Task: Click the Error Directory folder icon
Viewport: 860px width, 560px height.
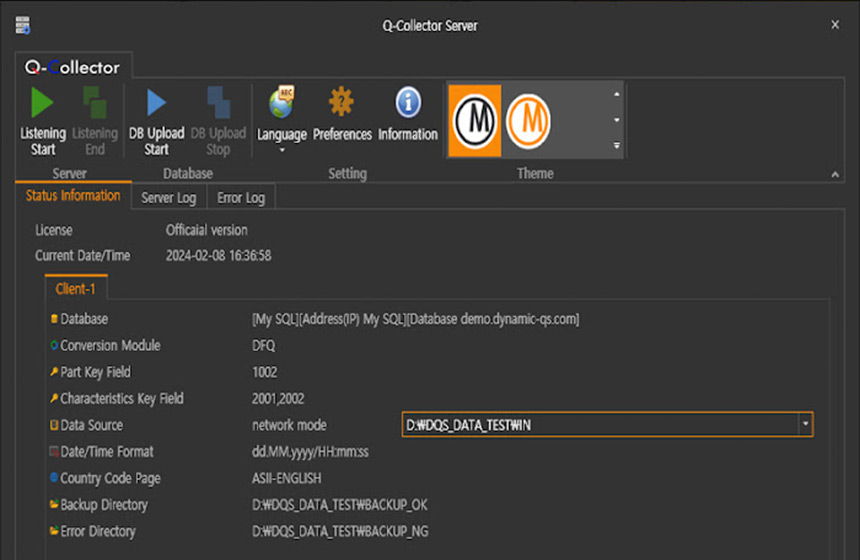Action: point(54,530)
